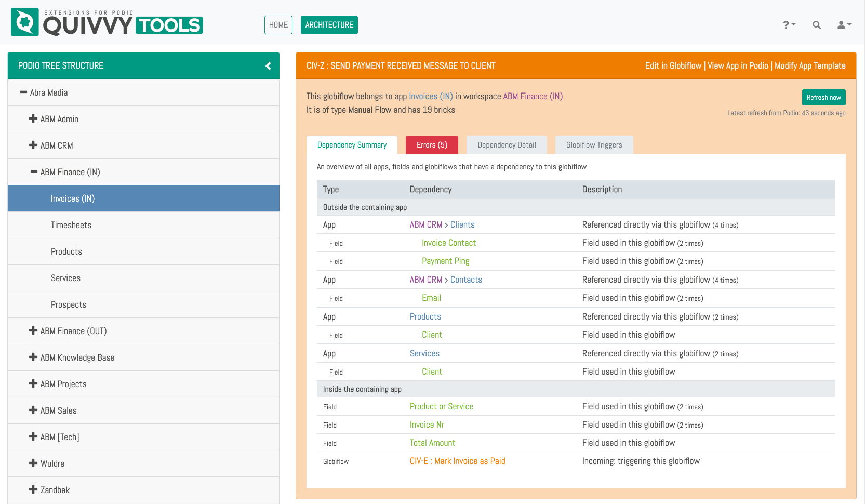Expand the ABM Knowledge Base workspace

(33, 357)
